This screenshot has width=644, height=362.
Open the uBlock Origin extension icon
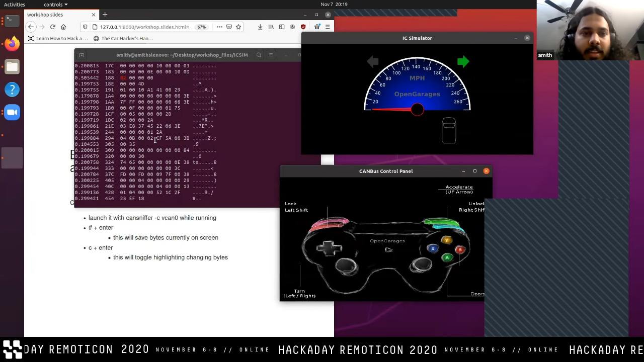click(303, 27)
